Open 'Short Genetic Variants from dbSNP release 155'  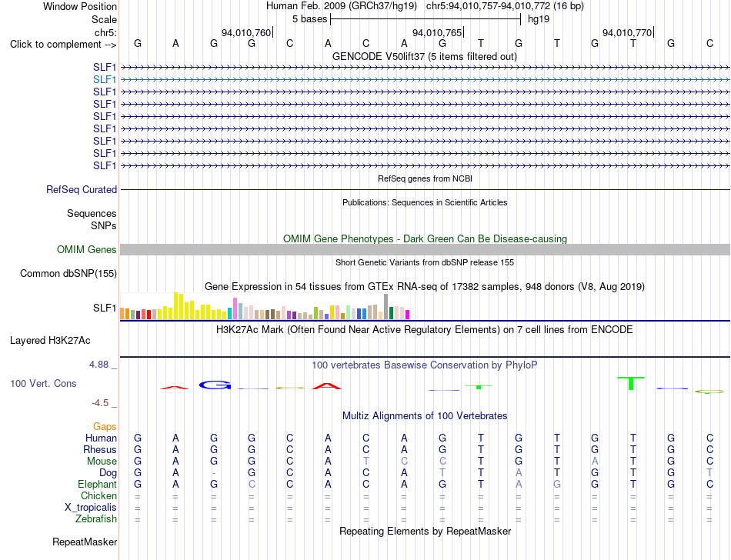coord(425,262)
